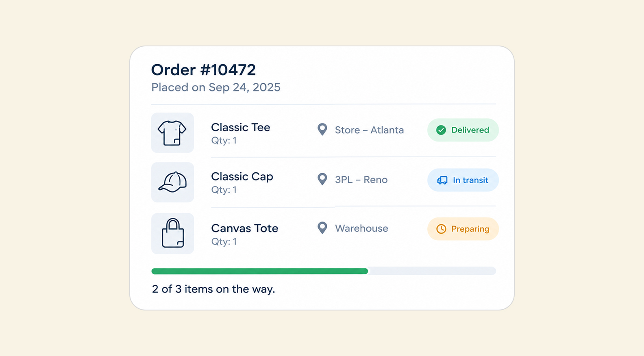Click the baseball cap product icon
Image resolution: width=644 pixels, height=356 pixels.
click(x=172, y=182)
